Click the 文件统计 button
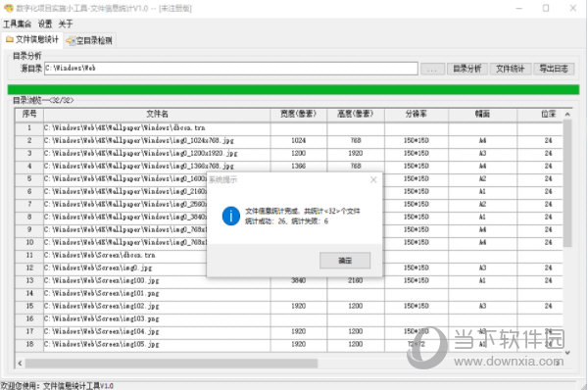The height and width of the screenshot is (390, 588). (510, 69)
